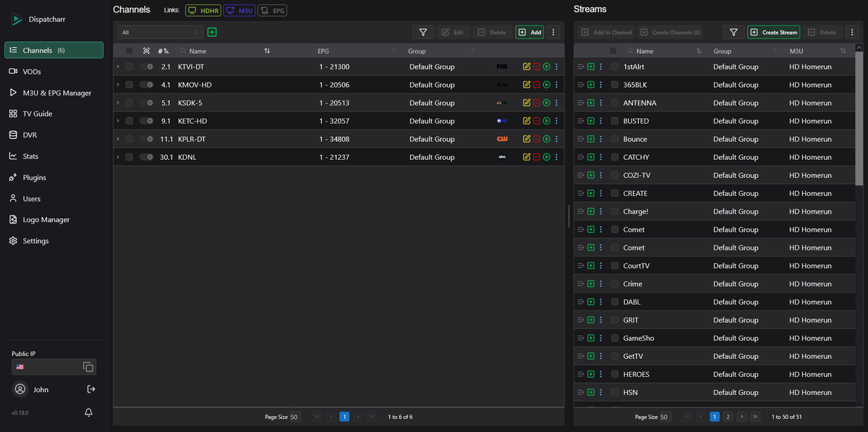Delete the KDNL channel with red icon
Image resolution: width=868 pixels, height=432 pixels.
537,157
